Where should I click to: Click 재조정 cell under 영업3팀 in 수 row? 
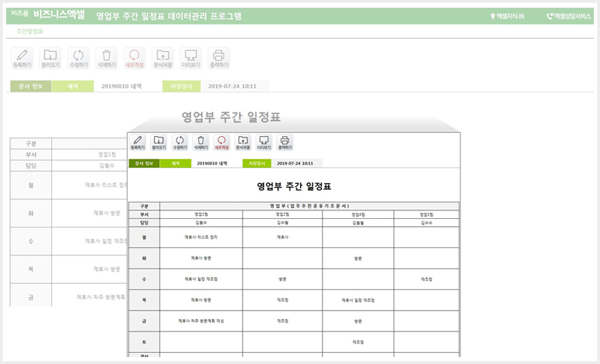tap(426, 279)
